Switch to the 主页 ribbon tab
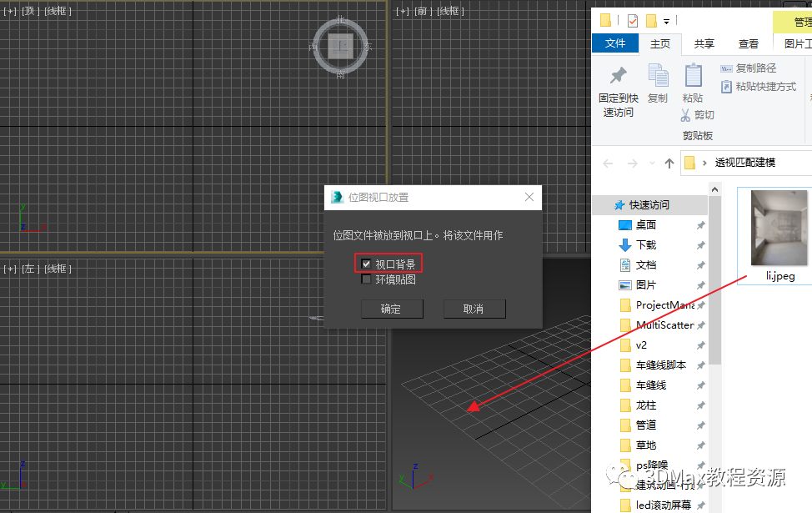The height and width of the screenshot is (513, 812). pos(659,44)
